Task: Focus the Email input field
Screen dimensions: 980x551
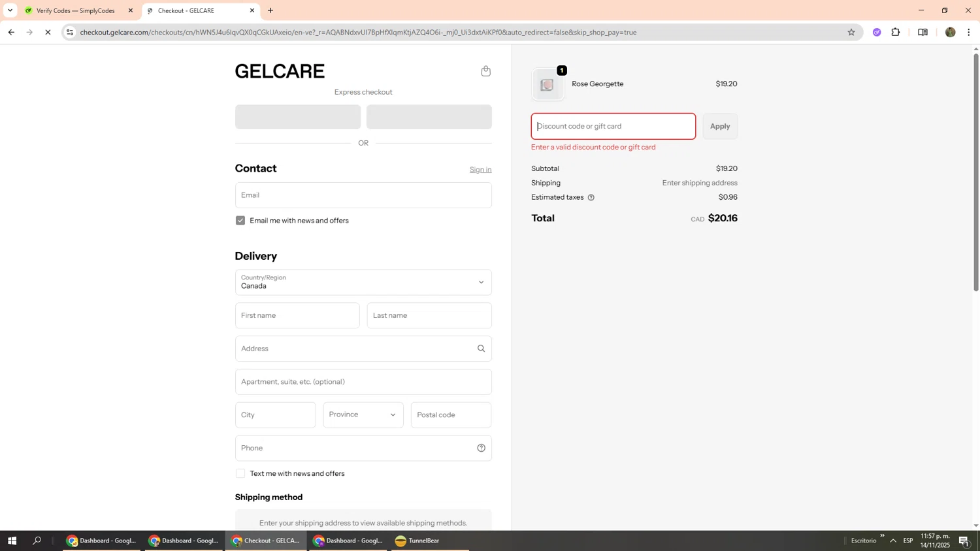Action: [363, 195]
